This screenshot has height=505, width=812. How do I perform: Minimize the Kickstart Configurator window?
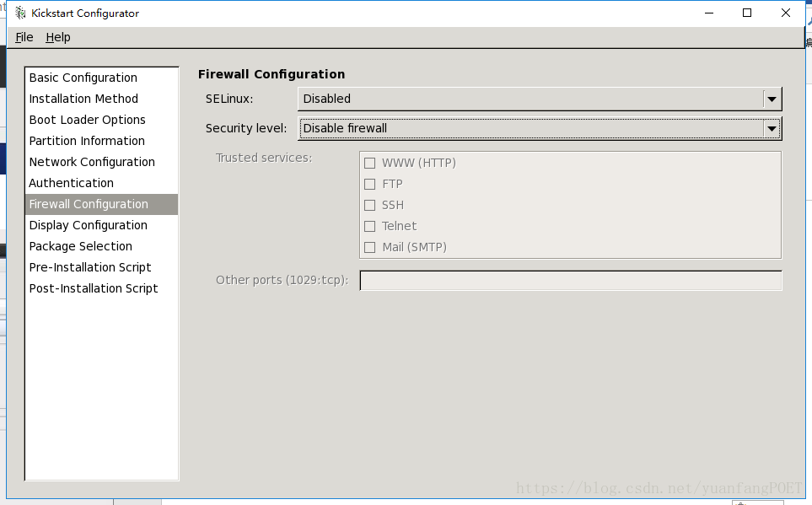click(x=709, y=13)
